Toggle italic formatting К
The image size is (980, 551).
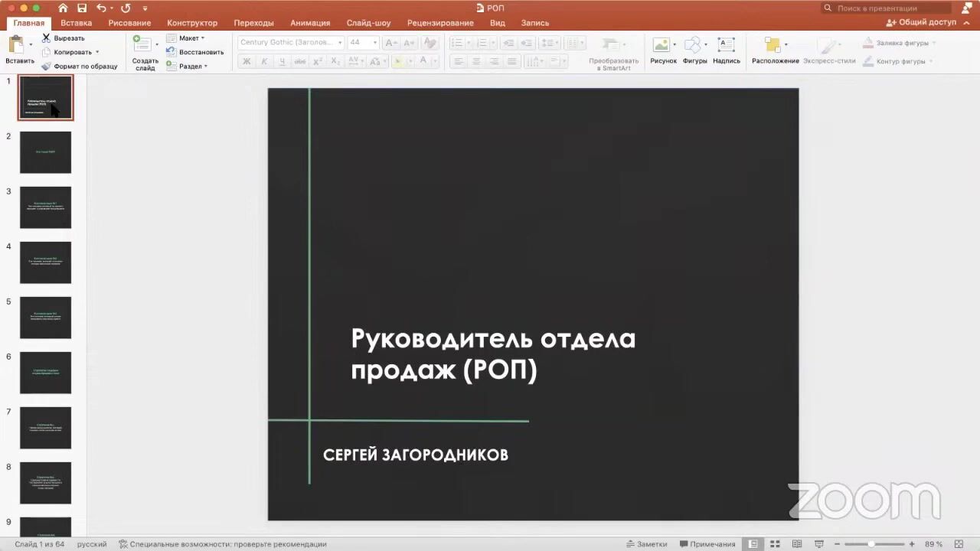tap(264, 61)
